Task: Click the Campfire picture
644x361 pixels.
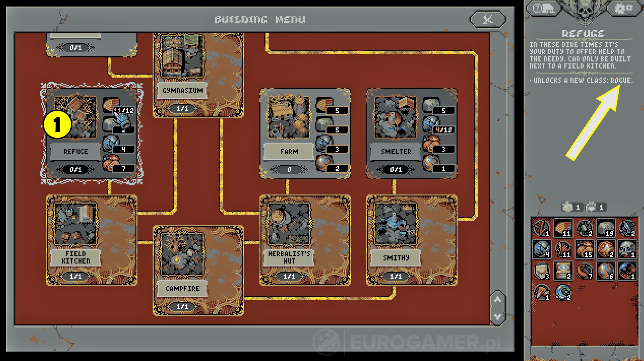Action: [x=182, y=254]
